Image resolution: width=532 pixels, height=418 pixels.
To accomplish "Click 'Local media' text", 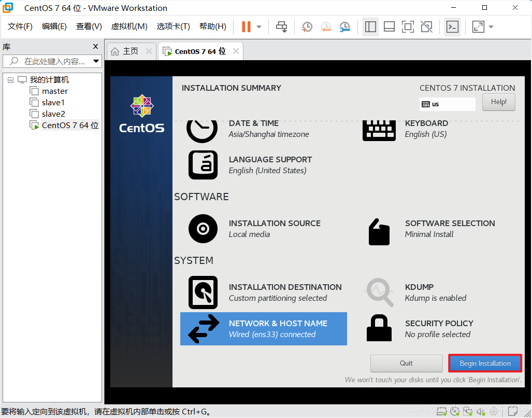I will [249, 234].
